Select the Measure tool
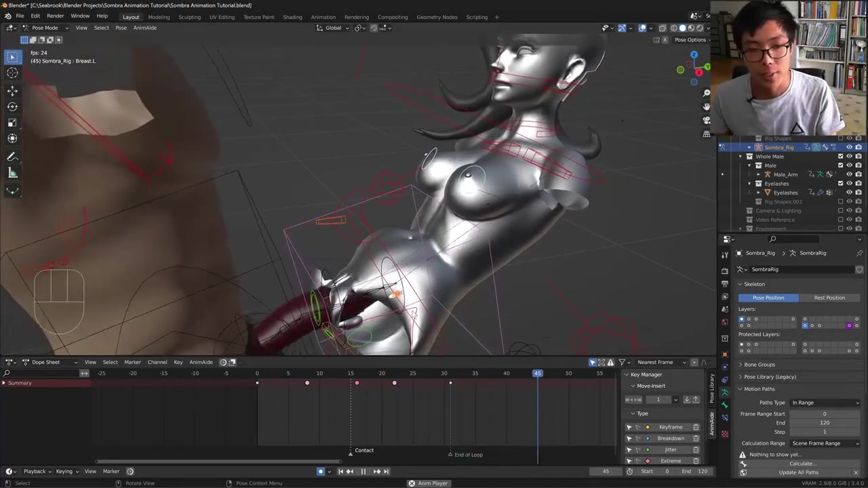This screenshot has width=868, height=488. (12, 173)
